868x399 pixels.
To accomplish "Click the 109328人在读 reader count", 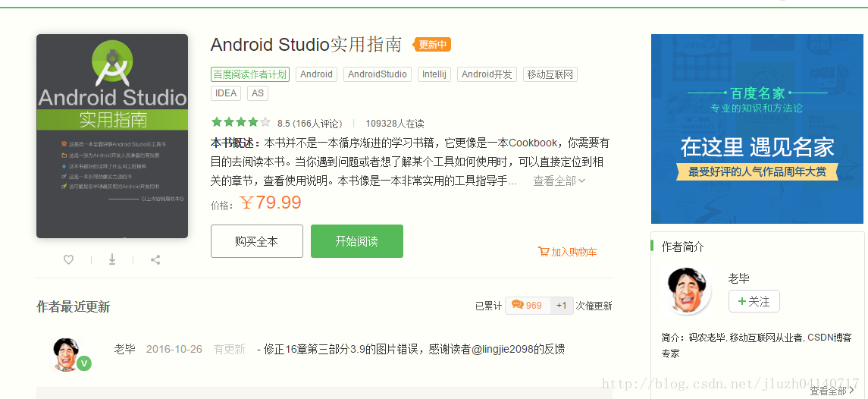I will [395, 124].
